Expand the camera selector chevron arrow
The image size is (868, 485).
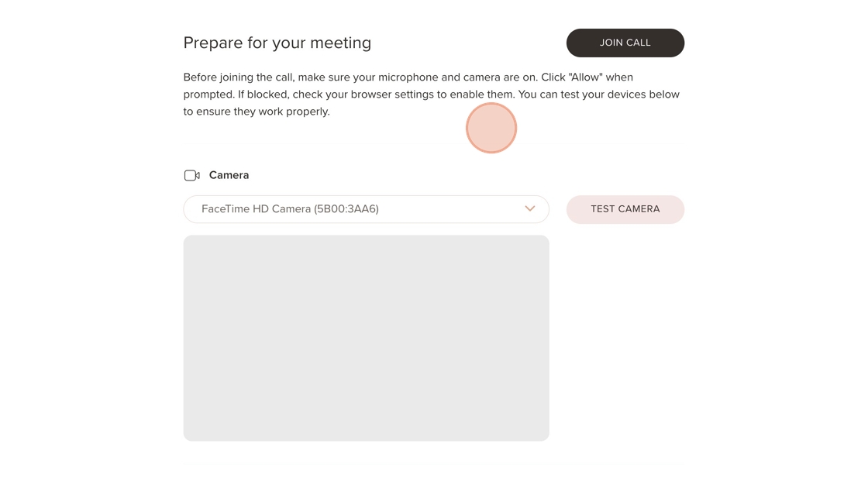click(530, 209)
